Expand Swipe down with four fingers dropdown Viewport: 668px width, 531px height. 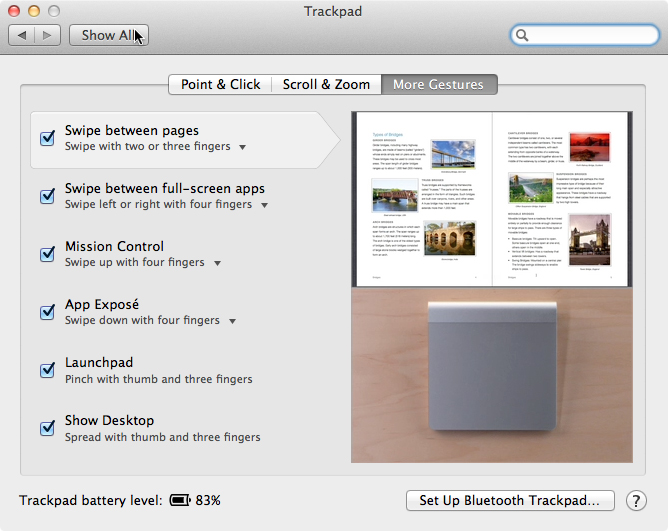click(x=150, y=320)
